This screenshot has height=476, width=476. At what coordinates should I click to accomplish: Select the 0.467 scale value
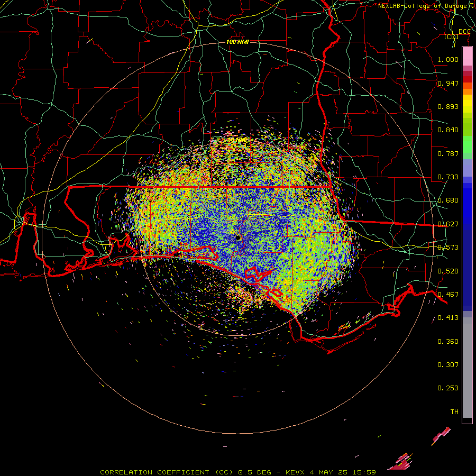pyautogui.click(x=448, y=295)
